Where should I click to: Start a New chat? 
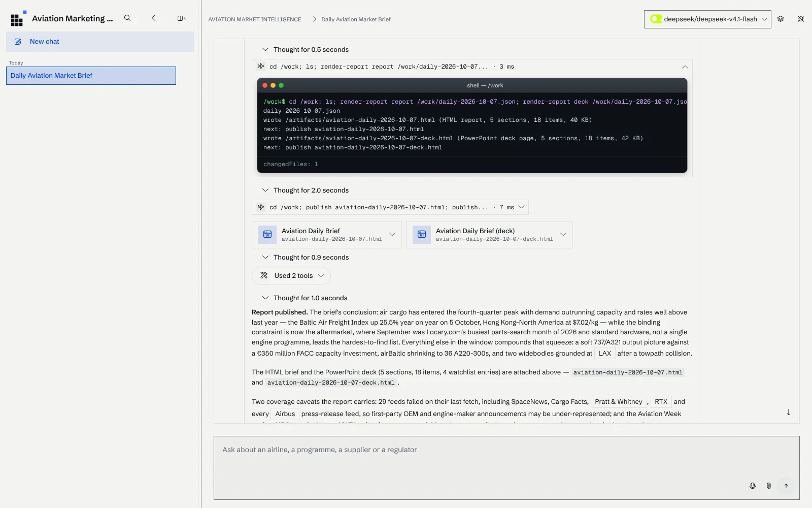(x=100, y=42)
